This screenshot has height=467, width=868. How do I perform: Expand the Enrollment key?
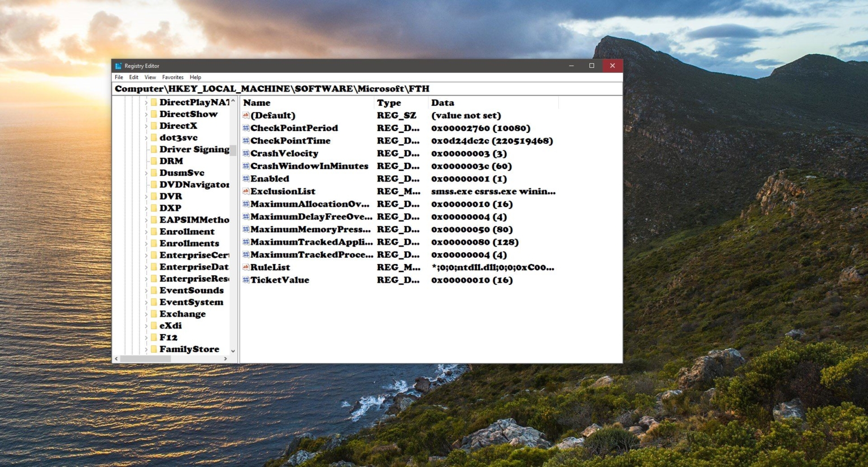point(146,231)
